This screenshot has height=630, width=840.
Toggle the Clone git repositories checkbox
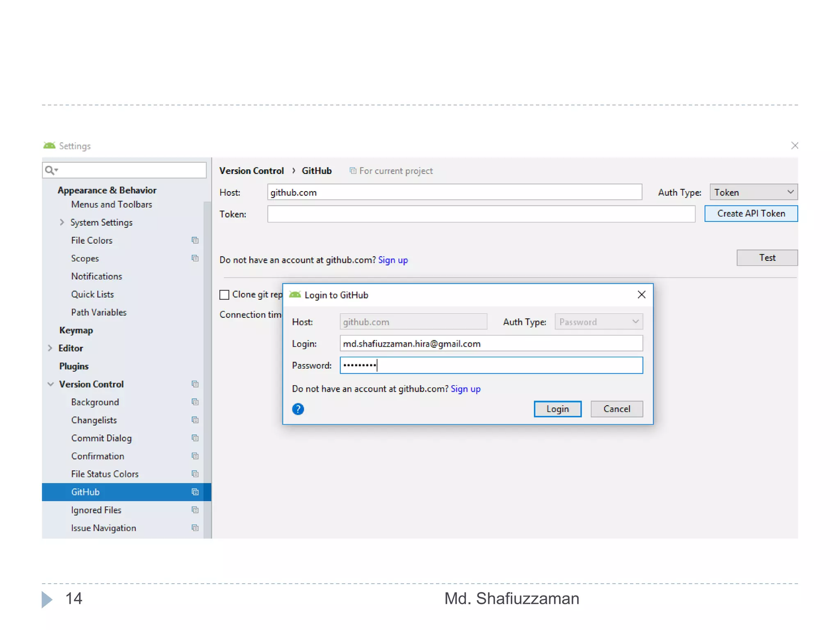pyautogui.click(x=224, y=295)
